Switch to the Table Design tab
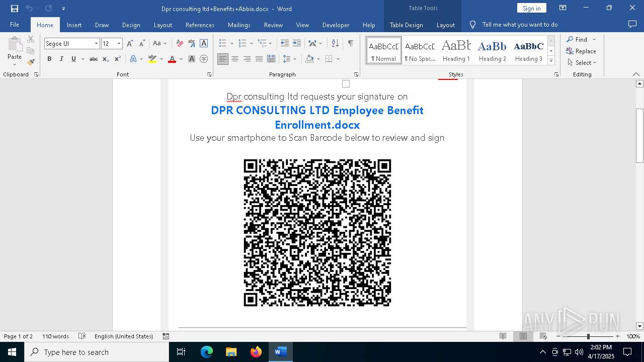This screenshot has height=362, width=644. [406, 25]
